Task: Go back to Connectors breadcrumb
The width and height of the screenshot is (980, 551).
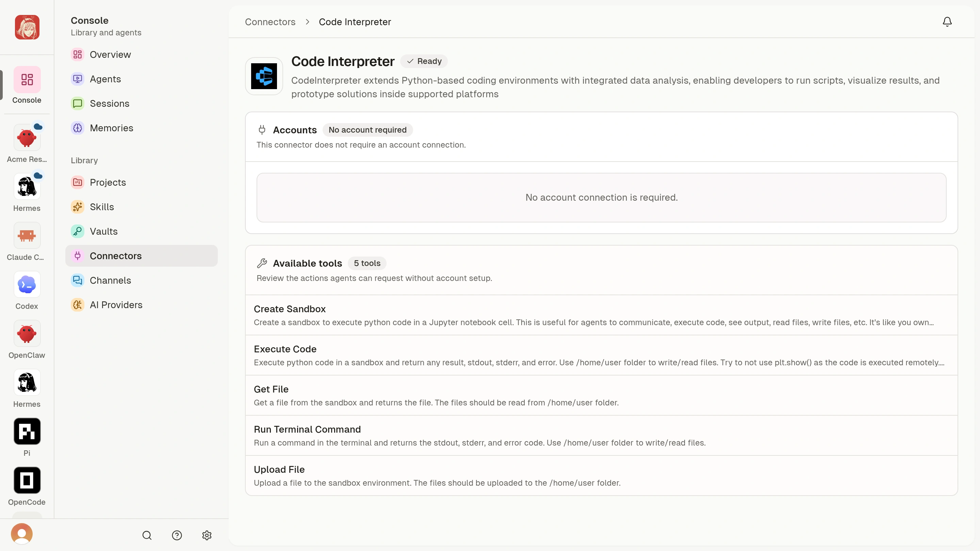Action: [x=270, y=22]
